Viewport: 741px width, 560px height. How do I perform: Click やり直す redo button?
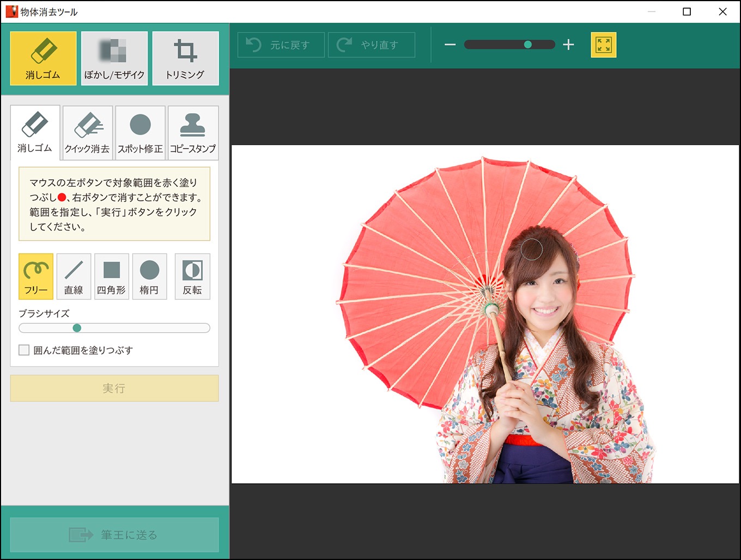point(372,45)
